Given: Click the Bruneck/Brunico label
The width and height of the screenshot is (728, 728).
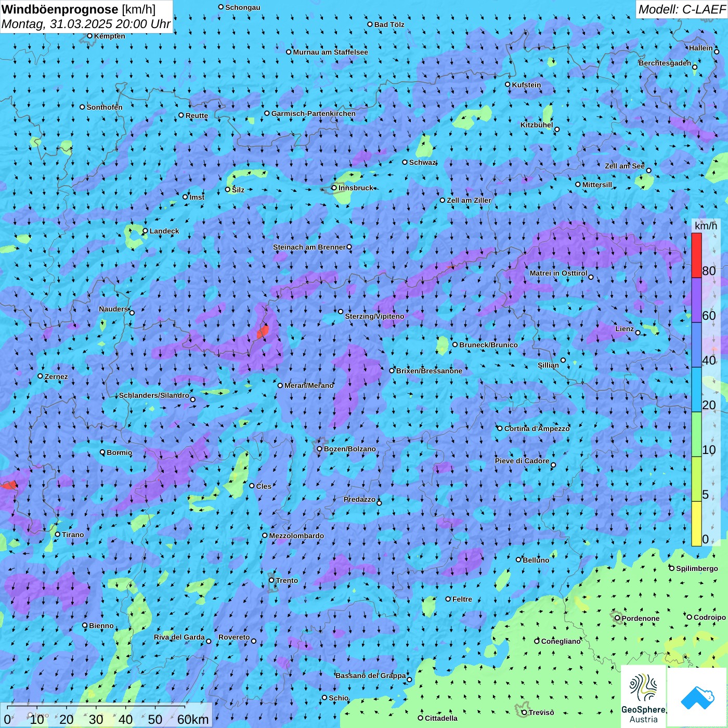Looking at the screenshot, I should coord(488,345).
